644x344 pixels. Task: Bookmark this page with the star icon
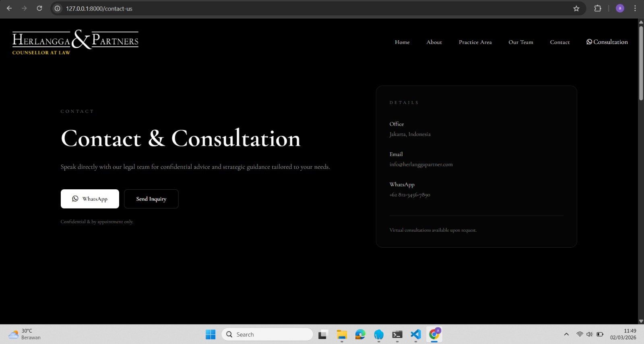(576, 8)
